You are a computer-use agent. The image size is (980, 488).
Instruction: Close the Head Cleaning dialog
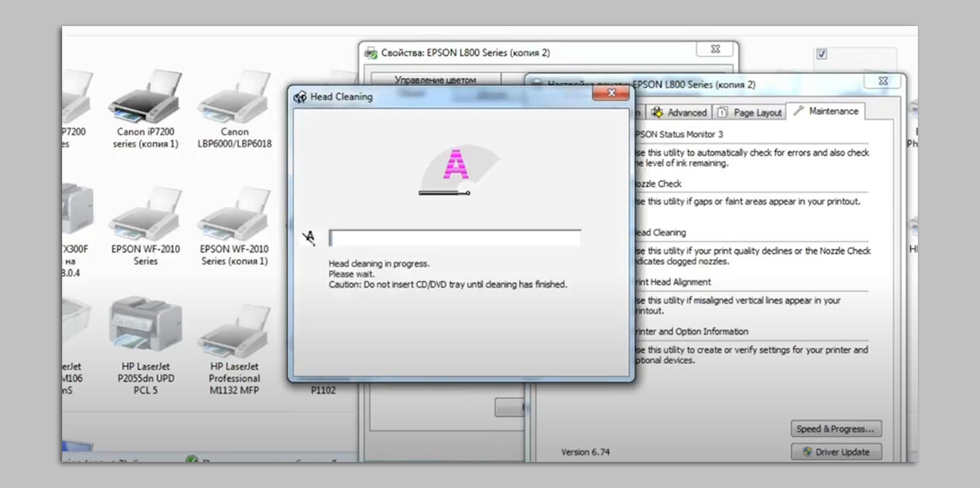coord(611,93)
